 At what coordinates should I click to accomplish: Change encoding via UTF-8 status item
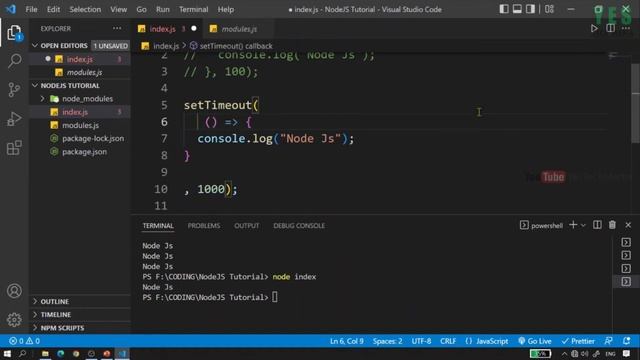click(x=421, y=341)
